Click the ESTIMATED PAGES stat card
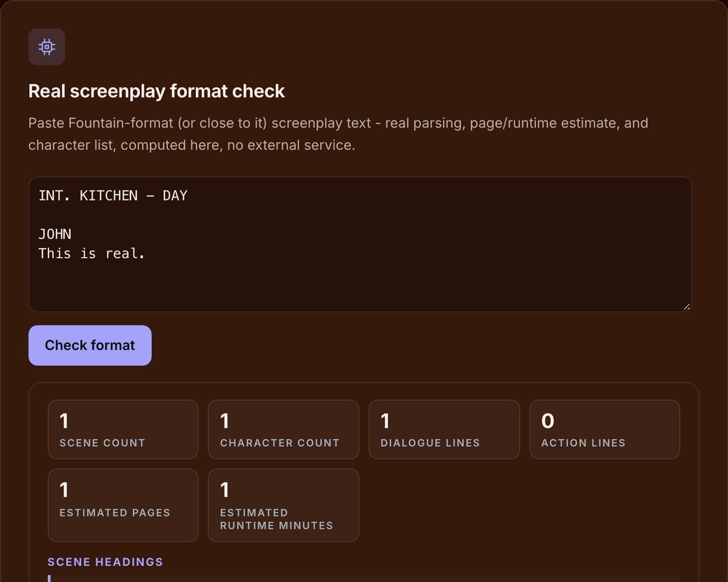This screenshot has height=582, width=728. 123,505
